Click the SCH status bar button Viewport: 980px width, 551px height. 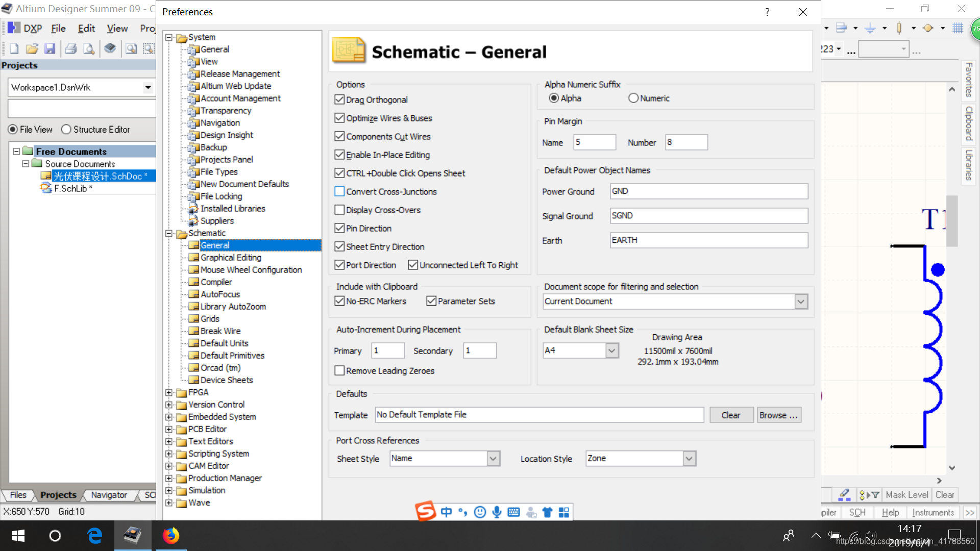(x=857, y=512)
